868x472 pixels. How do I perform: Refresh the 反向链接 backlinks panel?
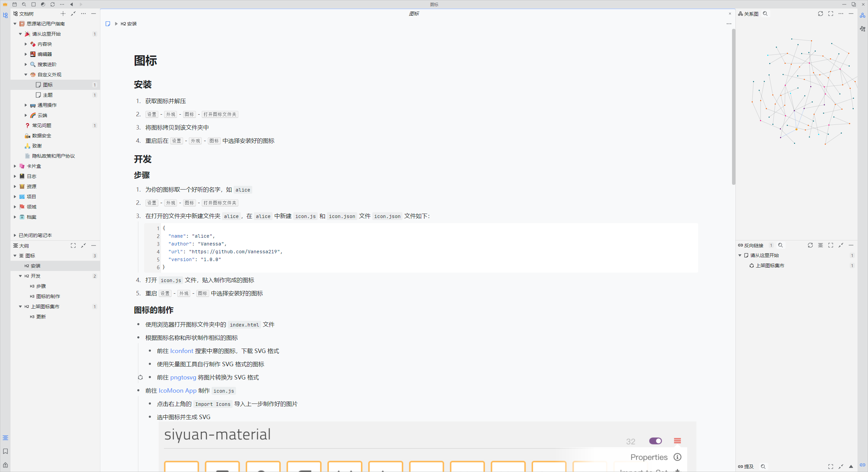pyautogui.click(x=810, y=245)
